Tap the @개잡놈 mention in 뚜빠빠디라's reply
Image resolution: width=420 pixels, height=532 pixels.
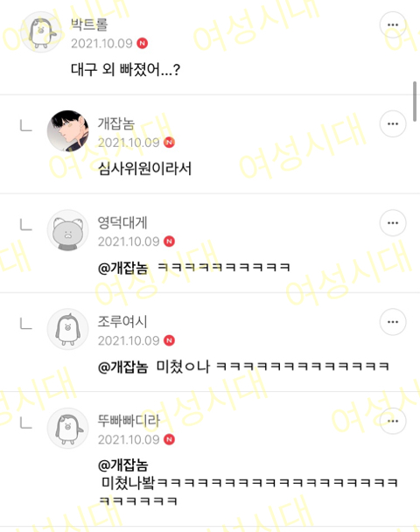[122, 465]
